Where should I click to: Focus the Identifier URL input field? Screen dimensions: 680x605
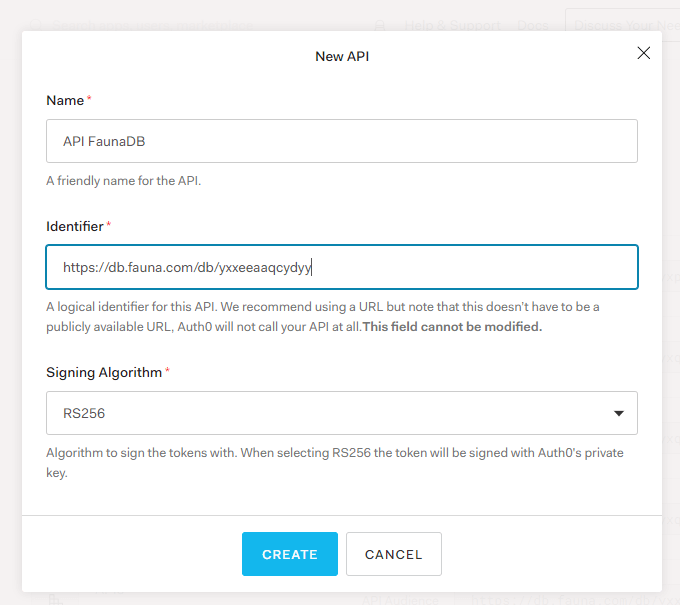pyautogui.click(x=341, y=267)
